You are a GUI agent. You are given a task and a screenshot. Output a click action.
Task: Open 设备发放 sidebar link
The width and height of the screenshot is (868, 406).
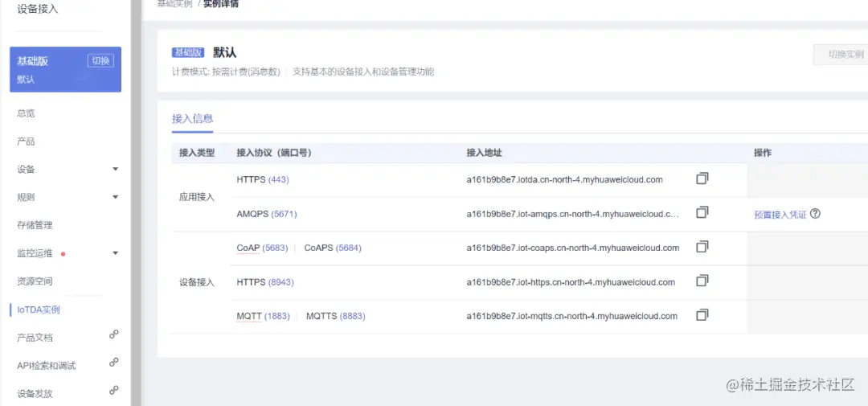pos(35,394)
